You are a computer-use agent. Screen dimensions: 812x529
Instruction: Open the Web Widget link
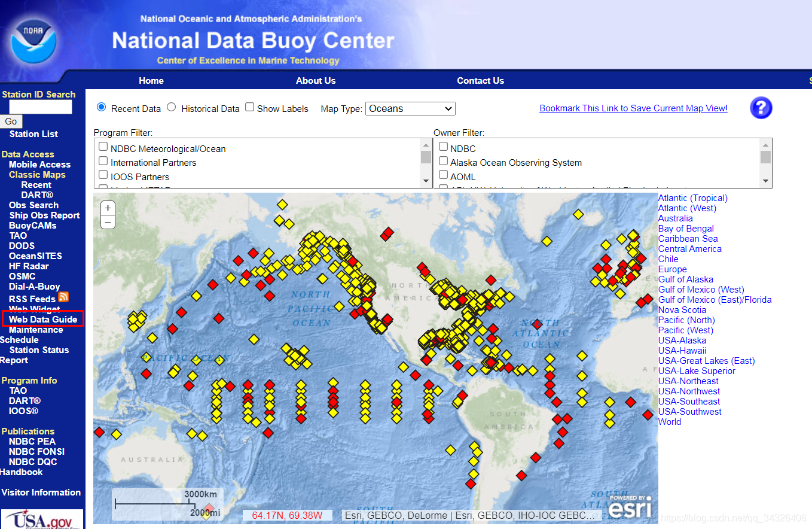tap(34, 309)
